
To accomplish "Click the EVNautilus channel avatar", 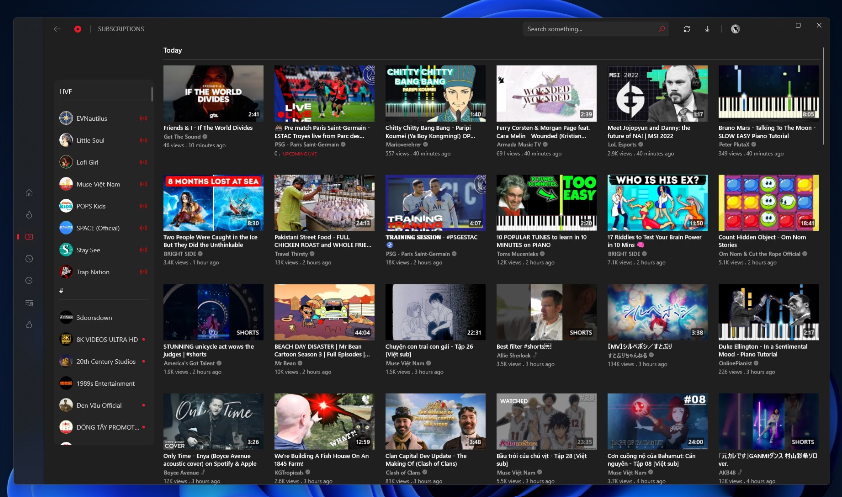I will click(x=66, y=118).
